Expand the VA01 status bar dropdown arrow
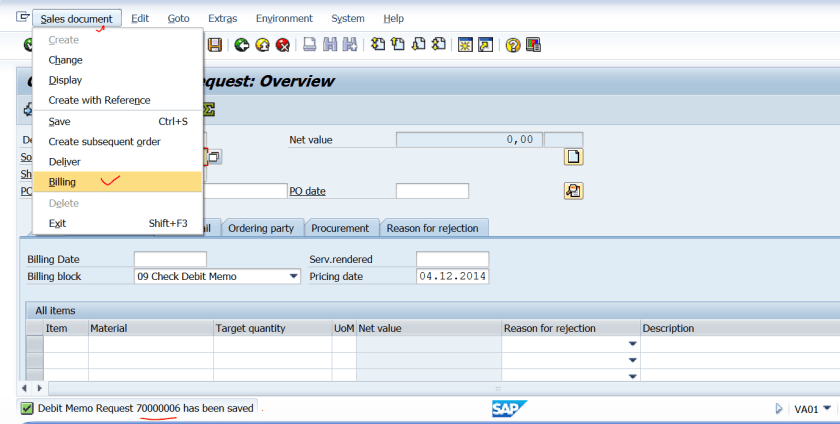840x424 pixels. click(827, 409)
